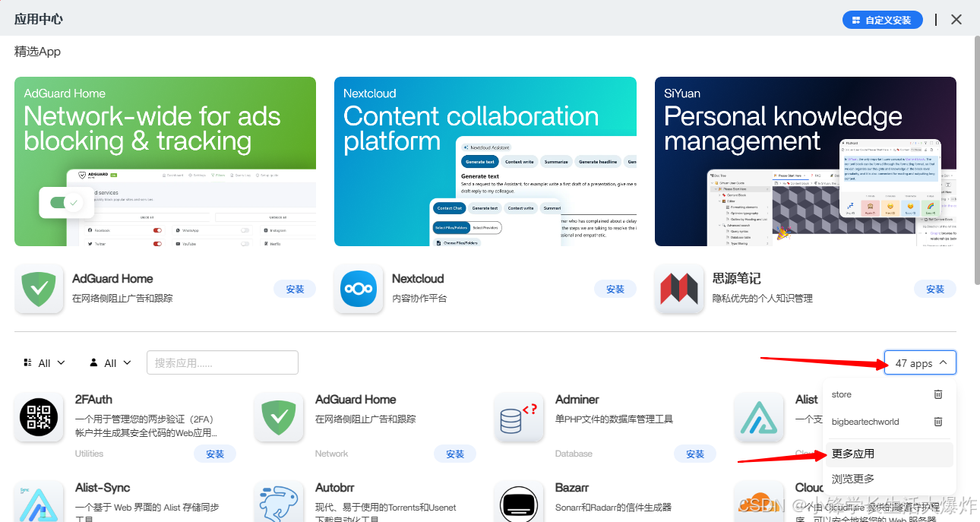Click the 思源笔记 app icon

click(679, 289)
